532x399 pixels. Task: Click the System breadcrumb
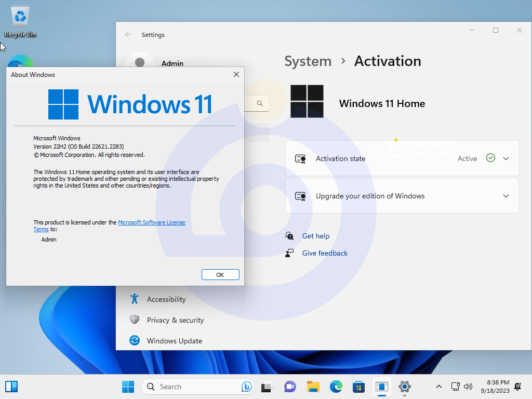(308, 61)
